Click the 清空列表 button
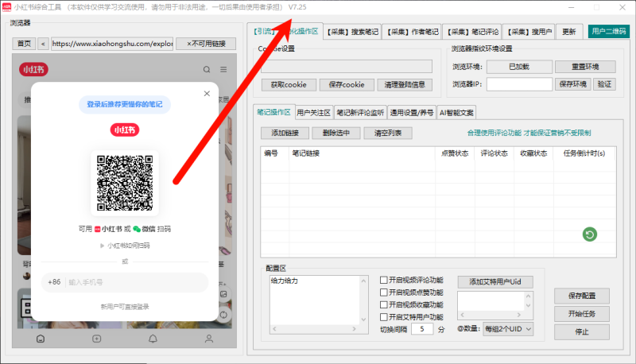This screenshot has width=636, height=364. tap(388, 133)
